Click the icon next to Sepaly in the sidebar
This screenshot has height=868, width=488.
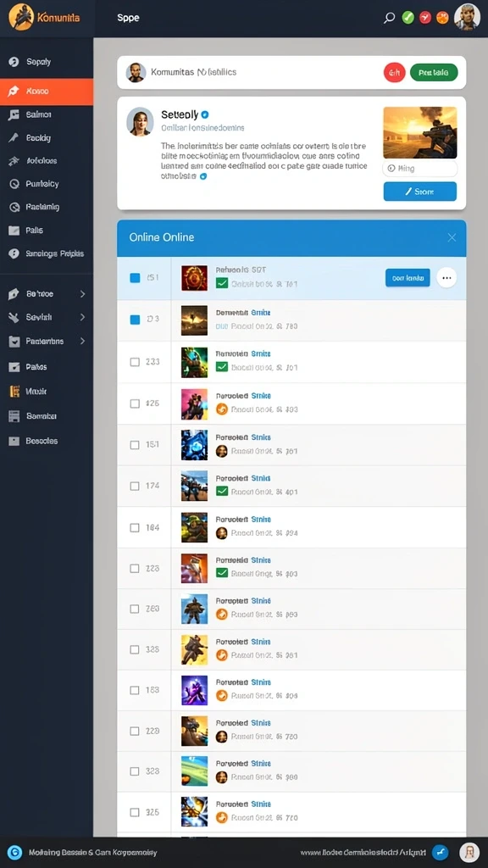(14, 62)
